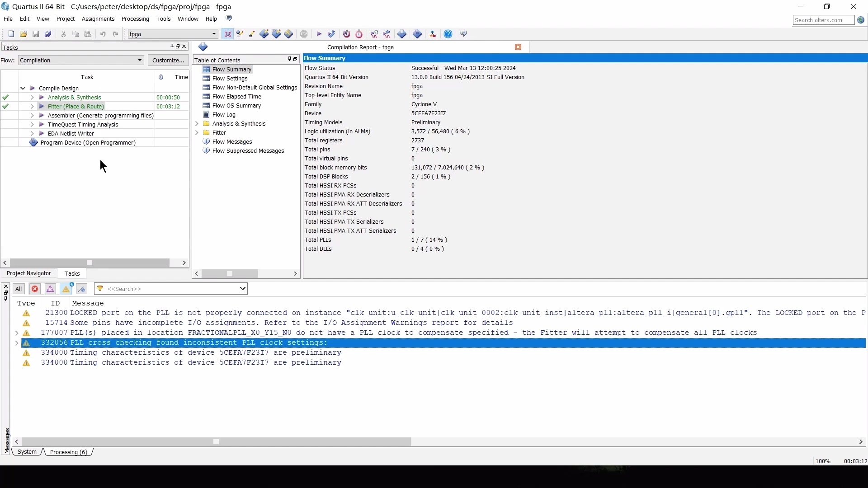
Task: Click the Customize... button
Action: 168,60
